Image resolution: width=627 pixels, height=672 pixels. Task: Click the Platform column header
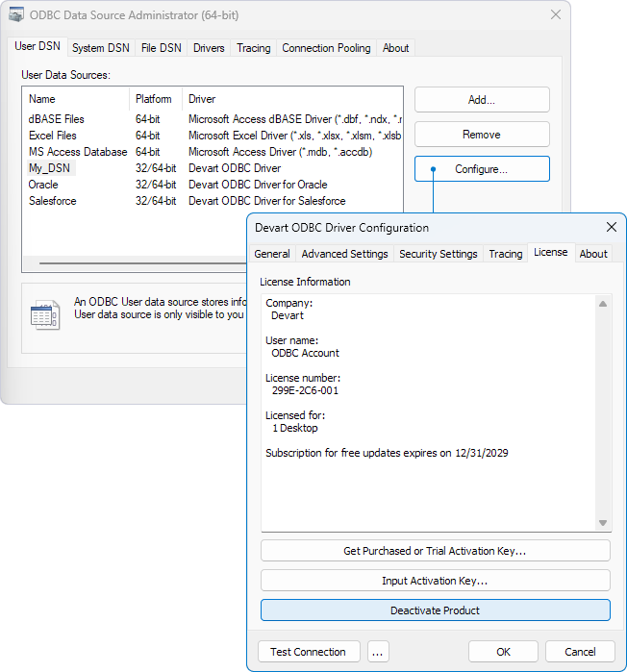(x=156, y=99)
